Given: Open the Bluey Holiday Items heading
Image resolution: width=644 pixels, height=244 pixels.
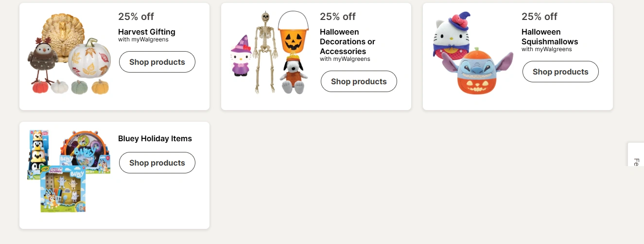Looking at the screenshot, I should click(x=155, y=138).
